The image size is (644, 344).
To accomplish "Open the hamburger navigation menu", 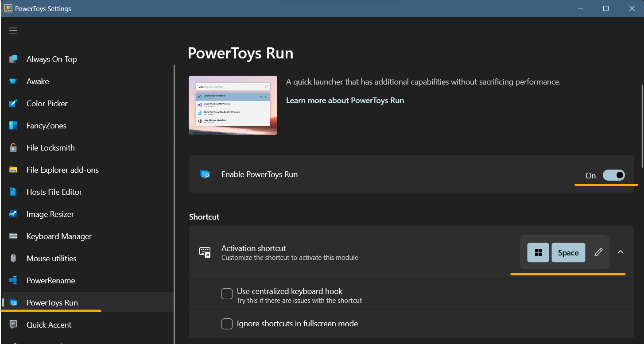I will coord(13,31).
